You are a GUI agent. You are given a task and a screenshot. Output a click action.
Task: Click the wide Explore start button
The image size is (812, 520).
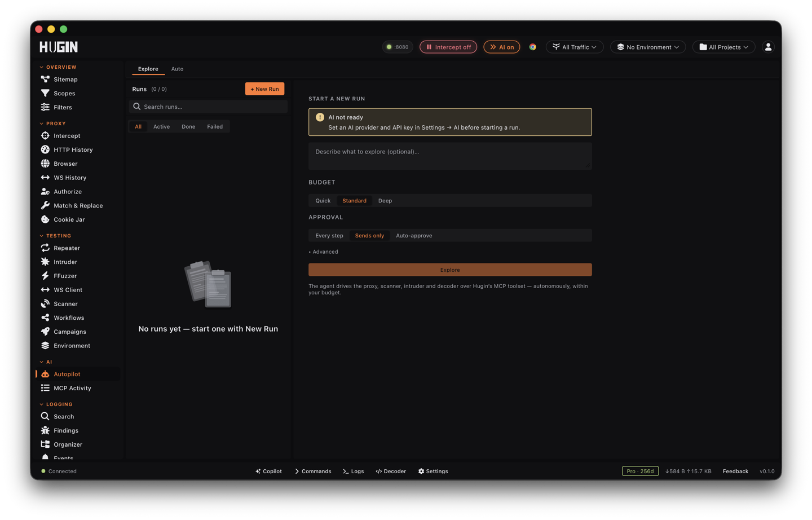click(x=450, y=270)
